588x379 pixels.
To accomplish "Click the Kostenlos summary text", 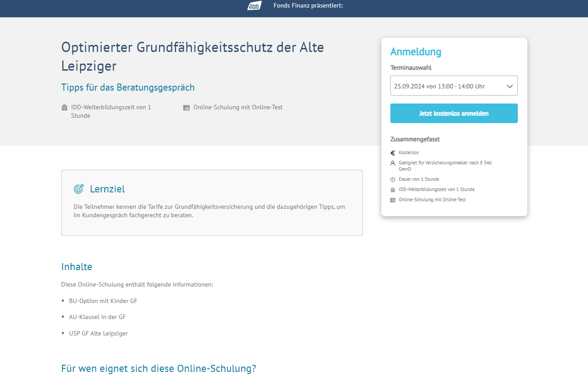I will 409,152.
